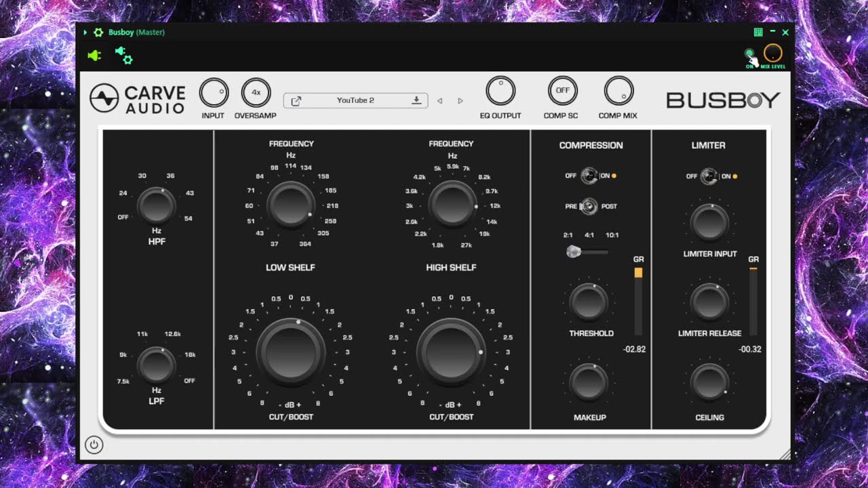Image resolution: width=868 pixels, height=488 pixels.
Task: Change the 4x Oversamp setting
Action: (x=256, y=93)
